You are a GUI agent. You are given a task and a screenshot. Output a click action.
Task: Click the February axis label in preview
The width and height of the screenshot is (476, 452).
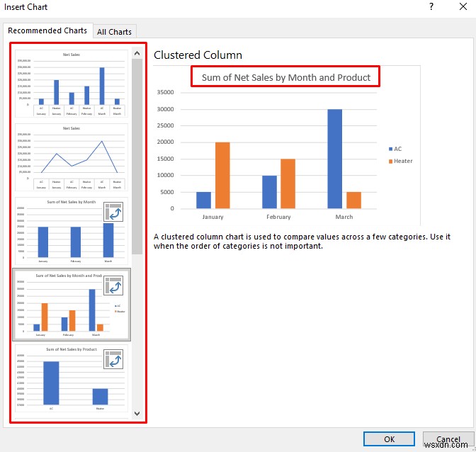278,217
